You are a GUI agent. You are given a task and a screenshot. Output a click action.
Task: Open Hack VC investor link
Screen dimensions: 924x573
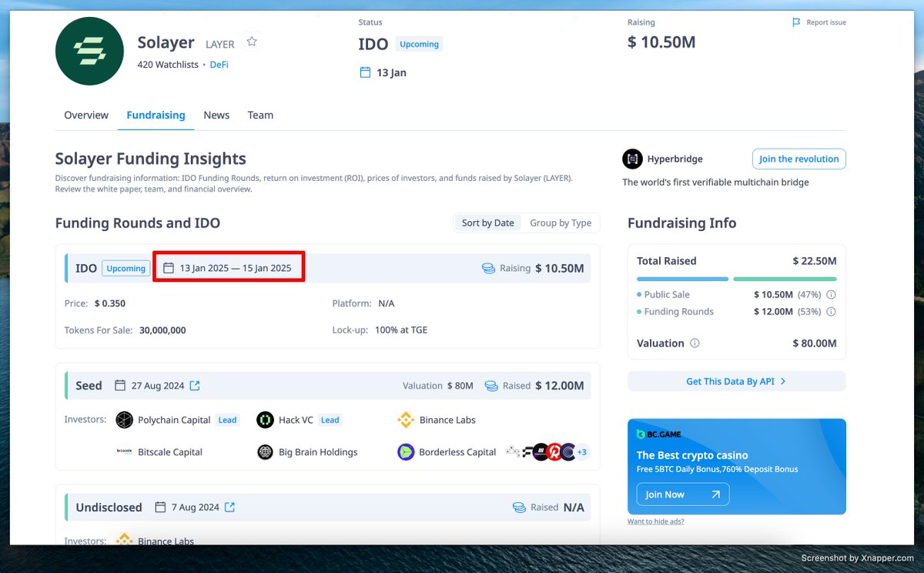[296, 420]
